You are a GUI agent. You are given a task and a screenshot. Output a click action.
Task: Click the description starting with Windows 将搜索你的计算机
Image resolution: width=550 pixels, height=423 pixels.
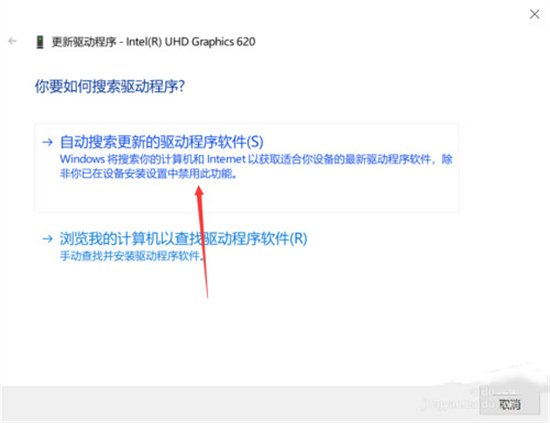(x=256, y=166)
